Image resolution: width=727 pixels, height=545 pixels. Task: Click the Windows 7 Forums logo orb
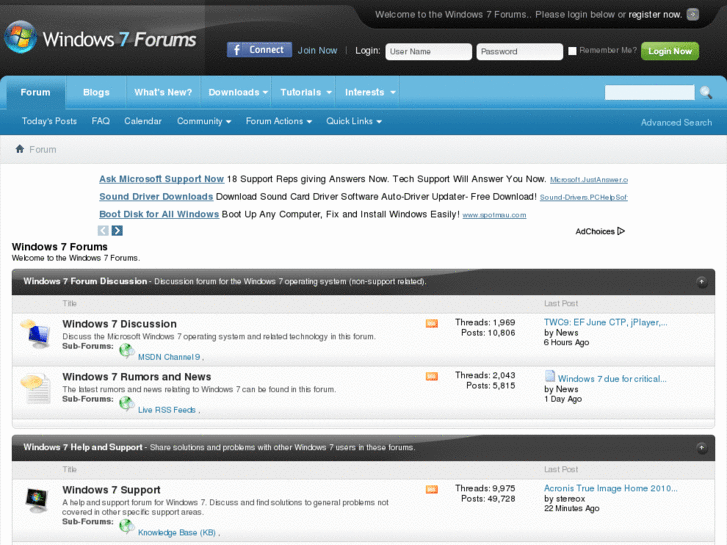point(20,38)
